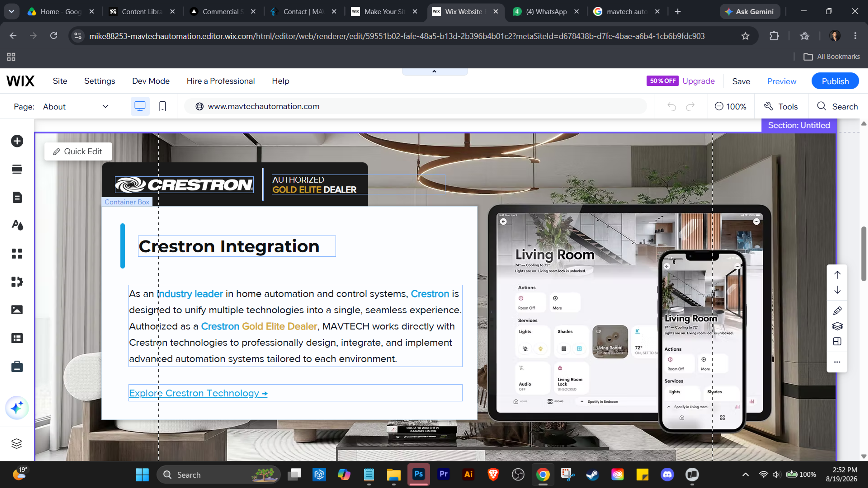
Task: Select the Container Box label
Action: [x=127, y=202]
